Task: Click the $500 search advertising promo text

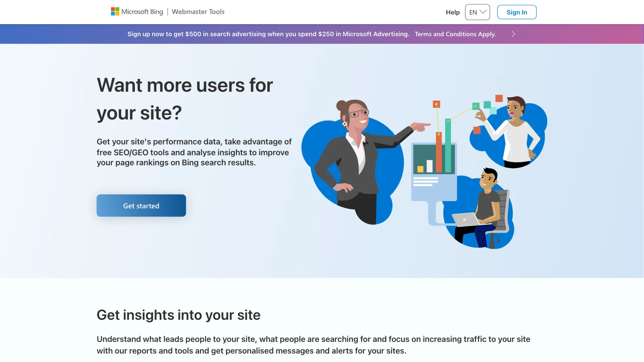Action: (268, 34)
